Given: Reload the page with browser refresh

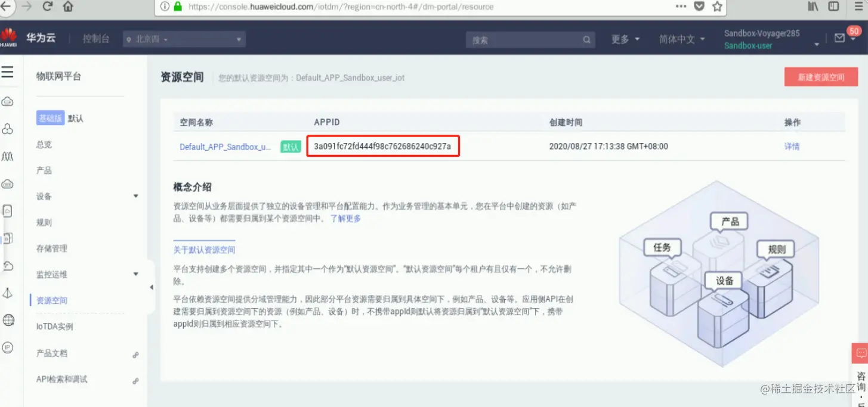Looking at the screenshot, I should tap(48, 7).
